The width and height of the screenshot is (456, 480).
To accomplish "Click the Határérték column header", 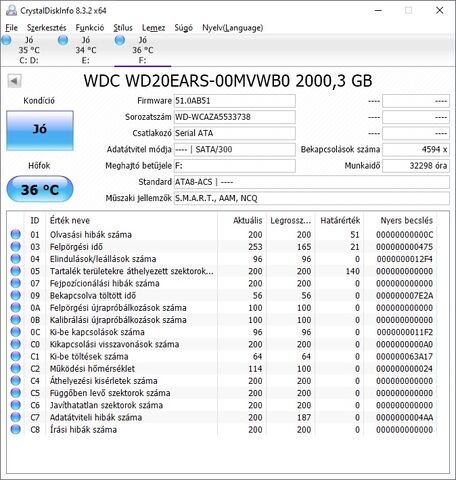I will pos(339,220).
